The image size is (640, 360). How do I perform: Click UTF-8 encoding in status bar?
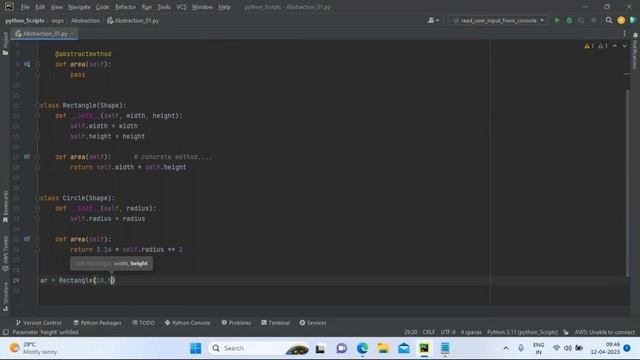point(448,332)
